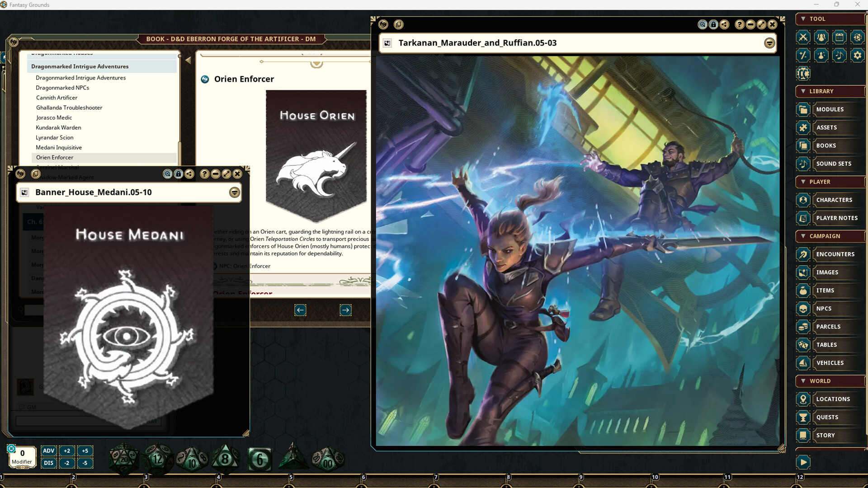
Task: Open the Effects plus-minus tool icon
Action: coord(803,55)
